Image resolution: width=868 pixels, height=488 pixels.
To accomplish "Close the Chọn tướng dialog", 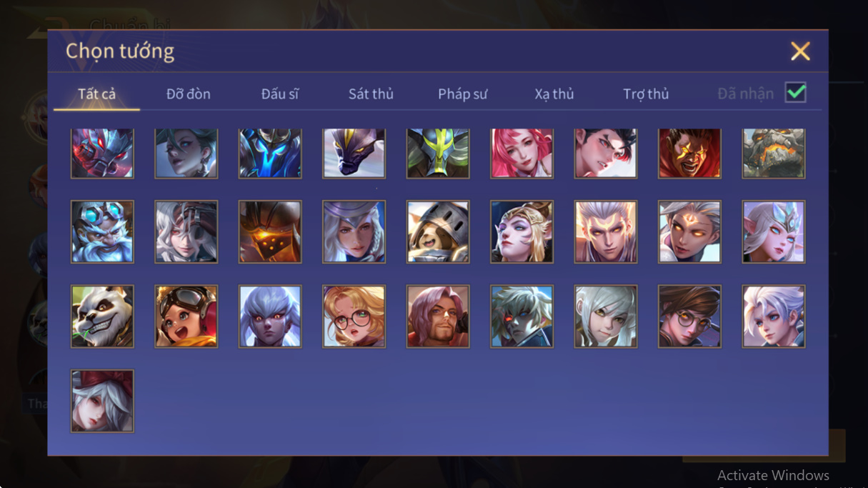I will [800, 51].
